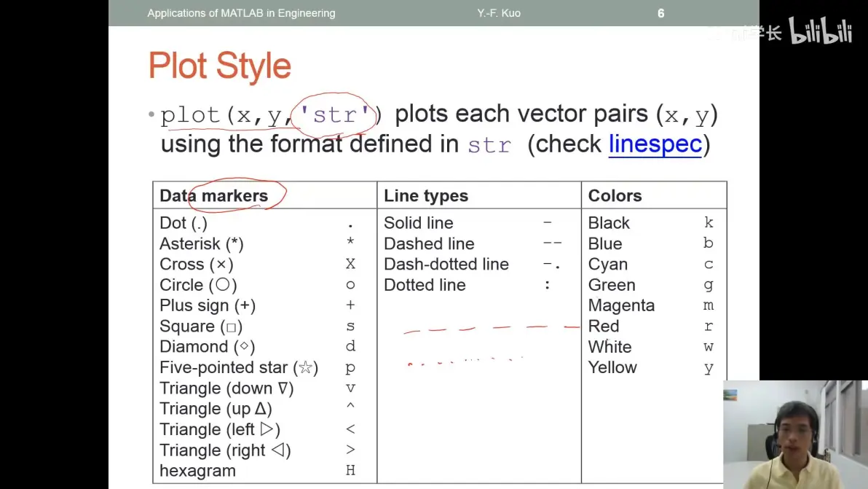Click the Line types column header

426,195
